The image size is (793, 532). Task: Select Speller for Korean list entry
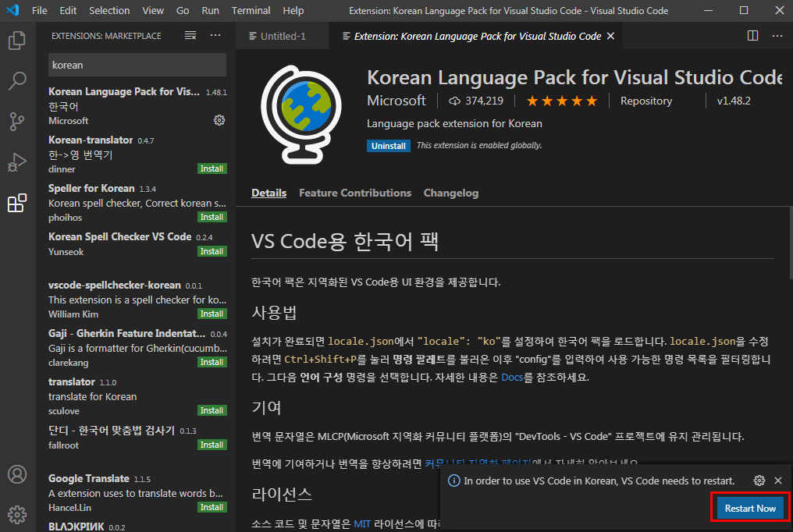coord(136,203)
